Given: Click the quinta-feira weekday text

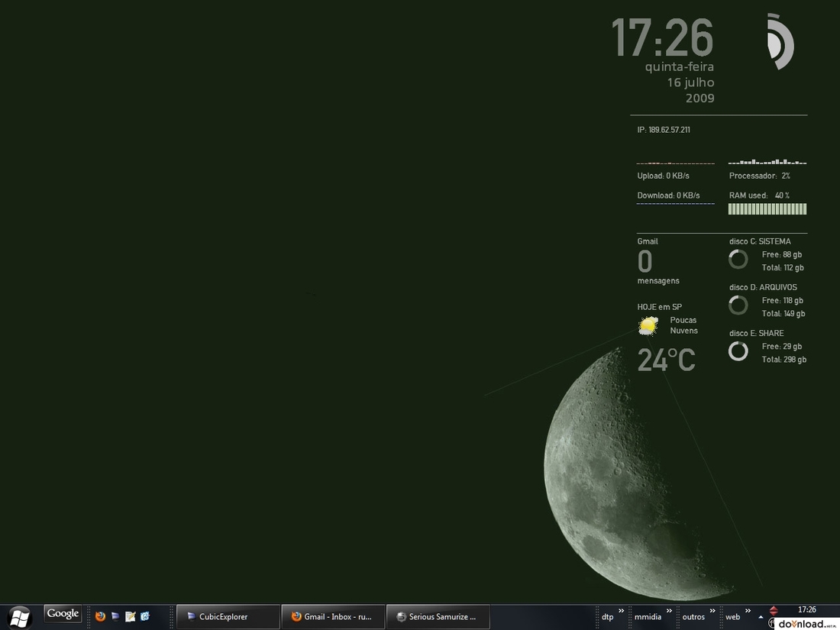Looking at the screenshot, I should 680,67.
